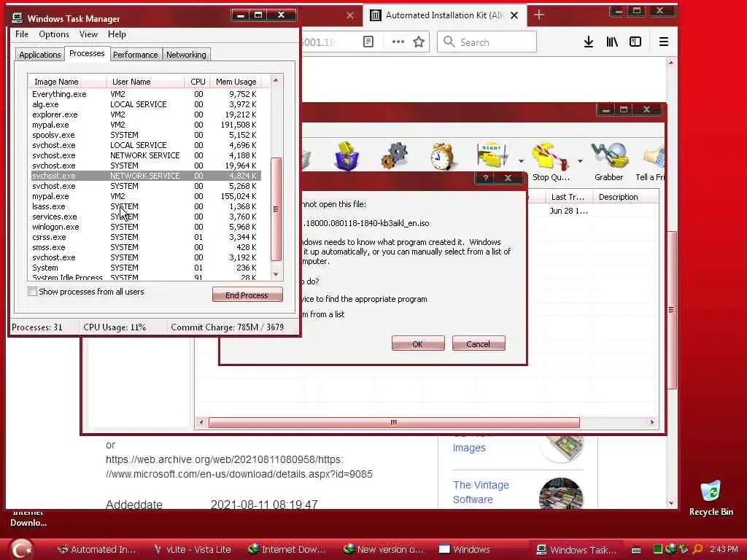This screenshot has height=560, width=747.
Task: Click in the browser Search field
Action: [x=487, y=42]
